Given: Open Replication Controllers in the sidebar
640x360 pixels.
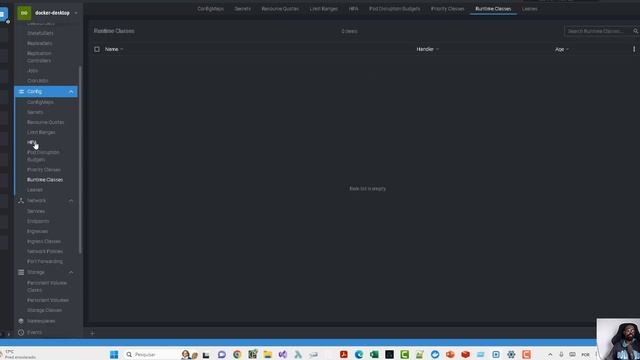Looking at the screenshot, I should 39,57.
